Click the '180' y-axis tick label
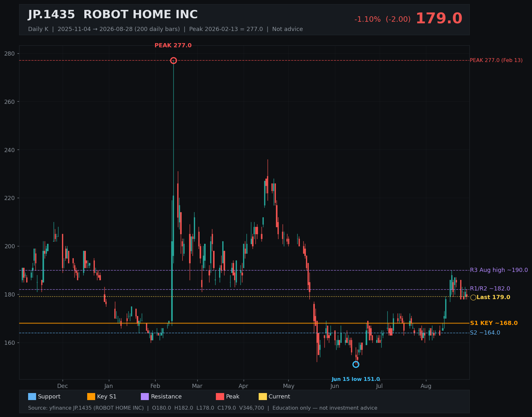Viewport: 532px width, 417px height. (x=10, y=295)
